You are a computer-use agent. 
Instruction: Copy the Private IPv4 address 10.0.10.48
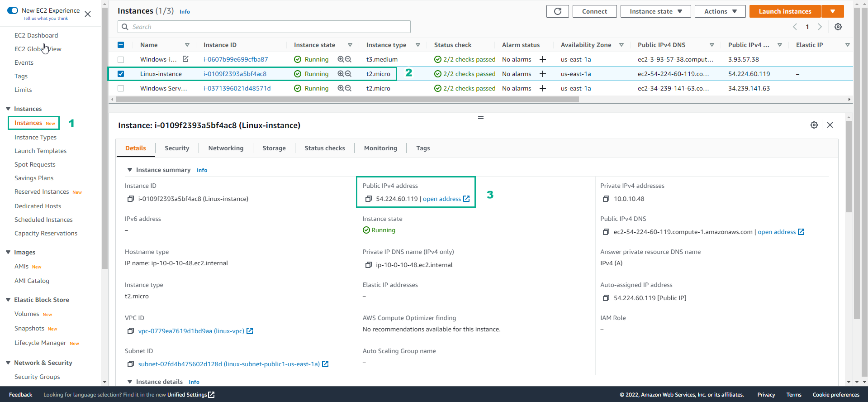606,199
